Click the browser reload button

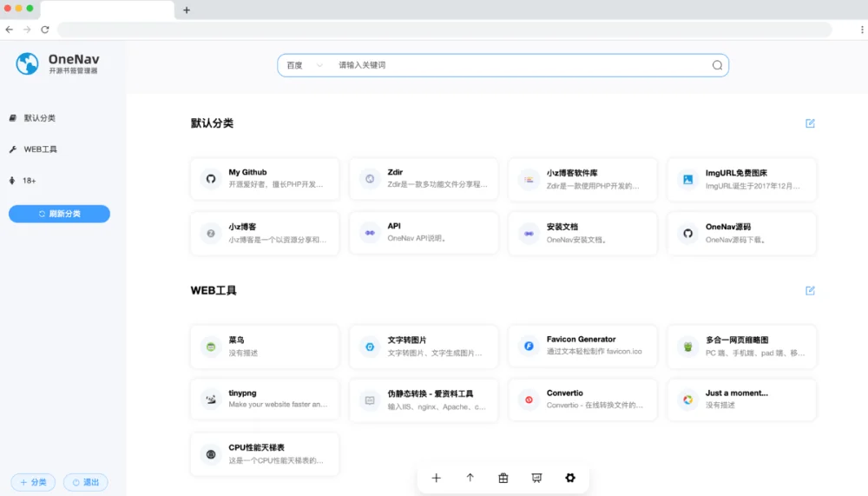coord(45,30)
